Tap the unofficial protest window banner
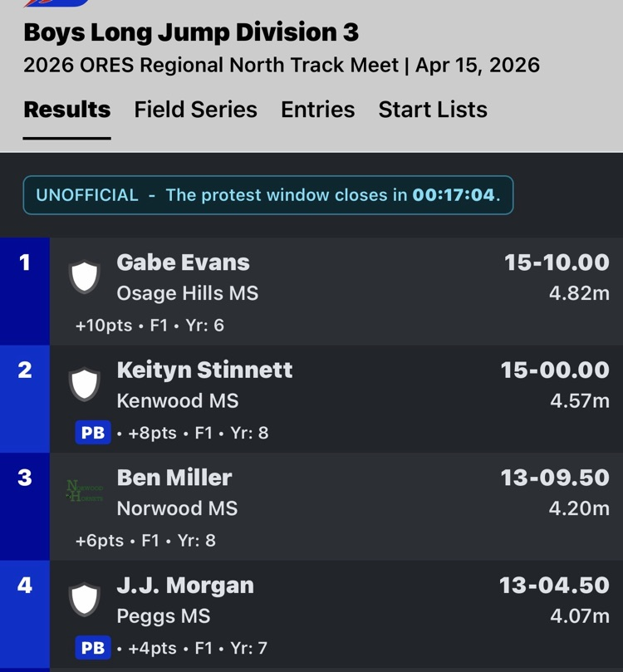Screen dimensions: 623x672 (x=267, y=195)
